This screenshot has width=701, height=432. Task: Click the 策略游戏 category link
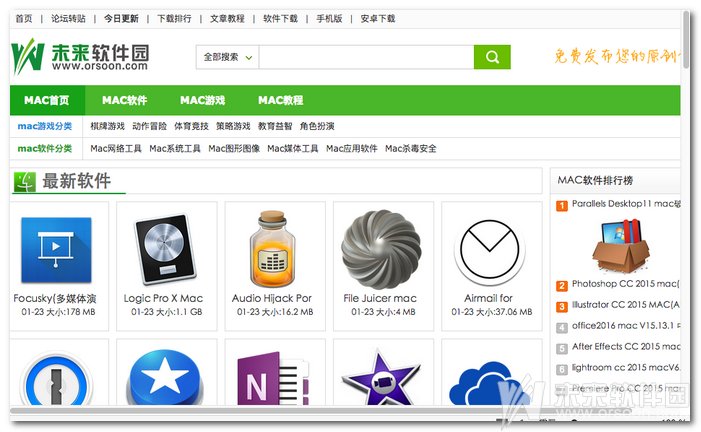233,126
